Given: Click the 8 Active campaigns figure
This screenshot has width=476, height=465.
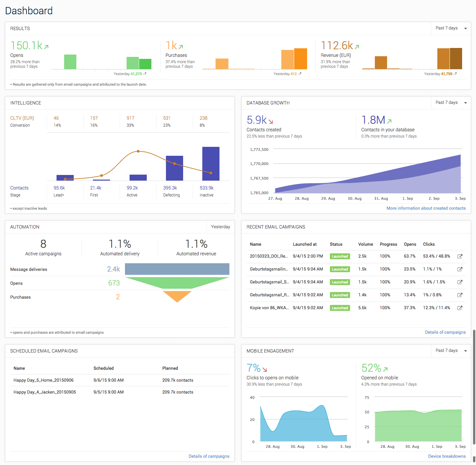Looking at the screenshot, I should 43,244.
